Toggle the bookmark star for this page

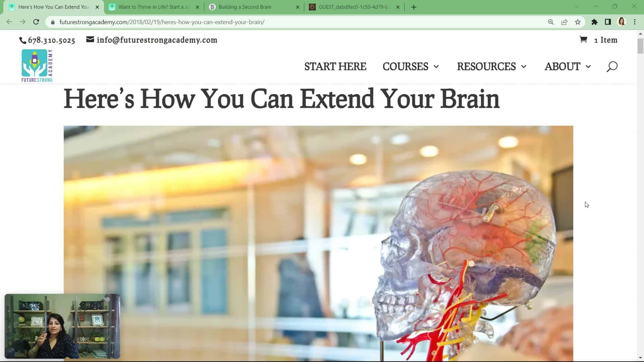[x=578, y=22]
